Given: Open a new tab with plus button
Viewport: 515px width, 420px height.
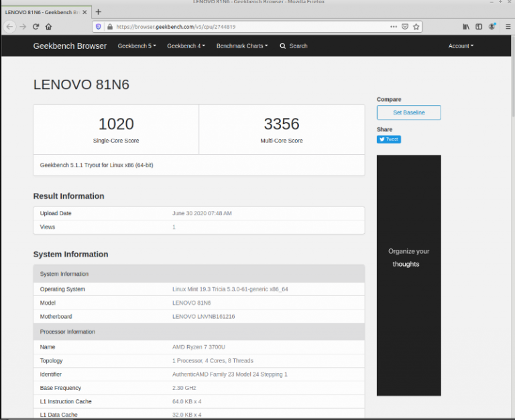Looking at the screenshot, I should (x=99, y=12).
